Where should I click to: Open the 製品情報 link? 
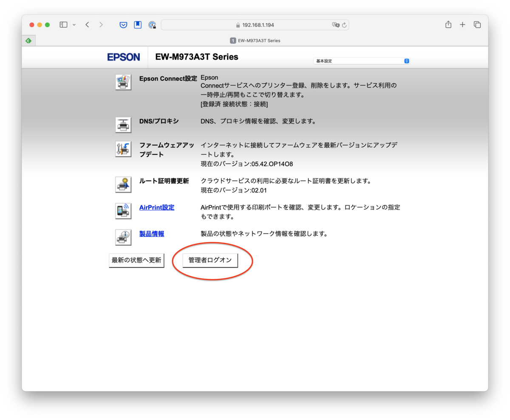152,234
